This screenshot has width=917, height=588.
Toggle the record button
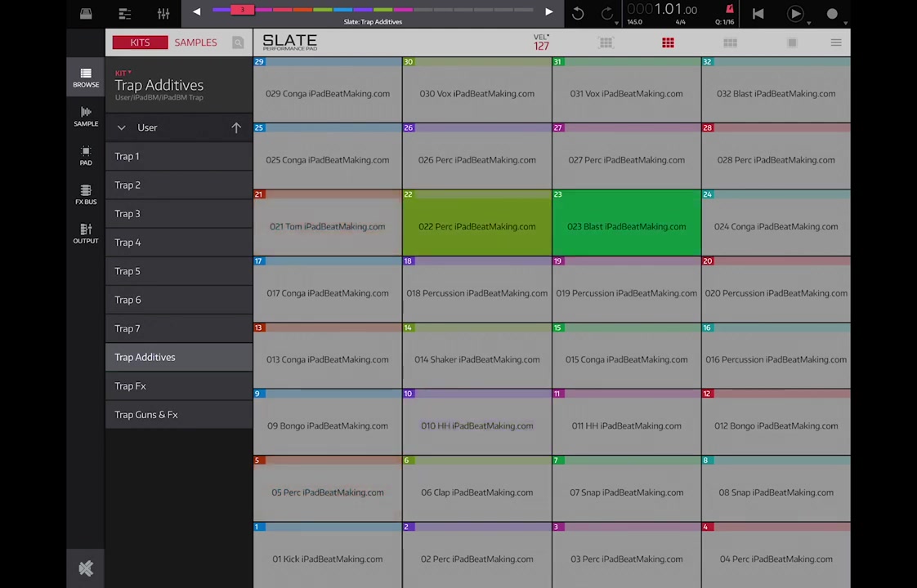832,14
